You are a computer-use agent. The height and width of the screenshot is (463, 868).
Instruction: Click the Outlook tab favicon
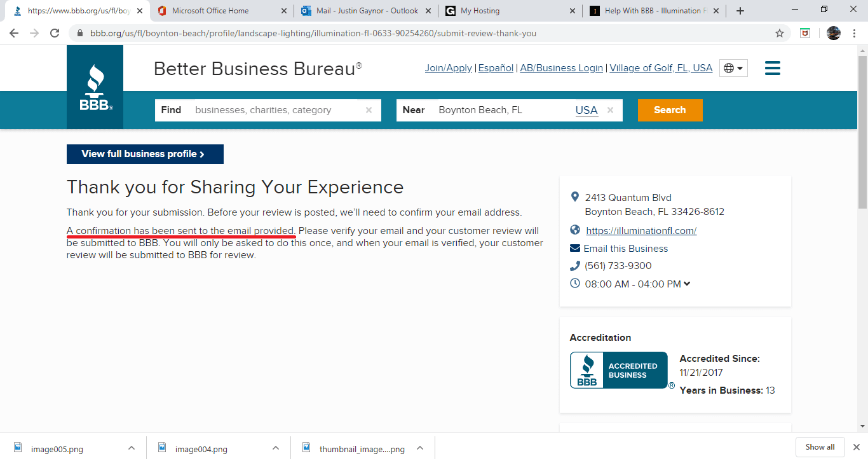tap(306, 11)
